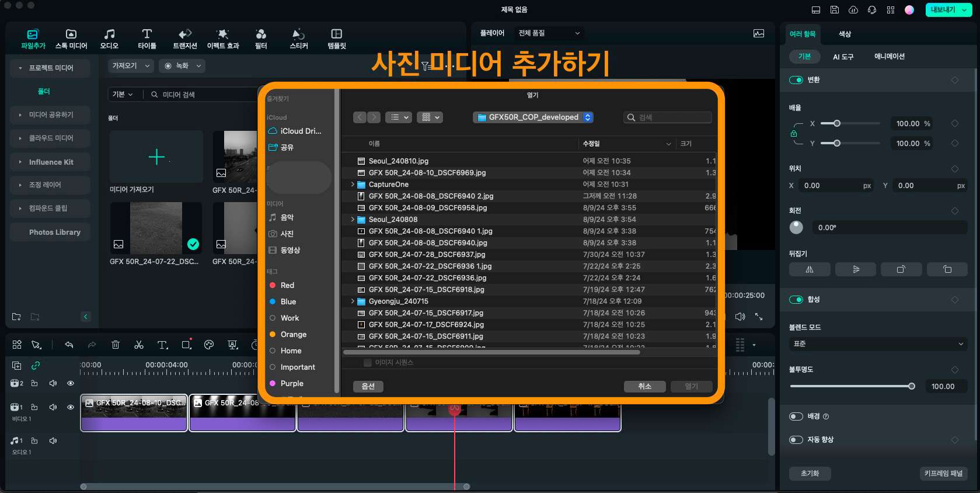
Task: Toggle the 합성 compositing switch
Action: pos(796,300)
